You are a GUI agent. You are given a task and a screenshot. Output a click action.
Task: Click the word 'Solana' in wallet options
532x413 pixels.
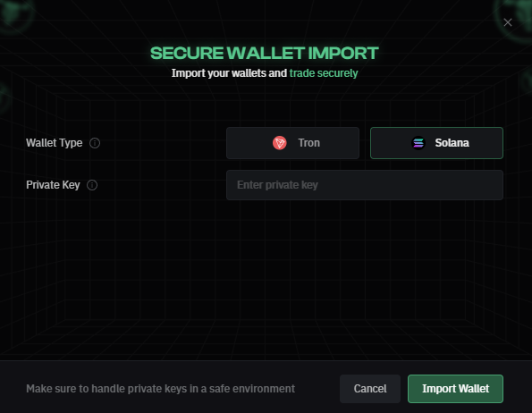pyautogui.click(x=452, y=143)
